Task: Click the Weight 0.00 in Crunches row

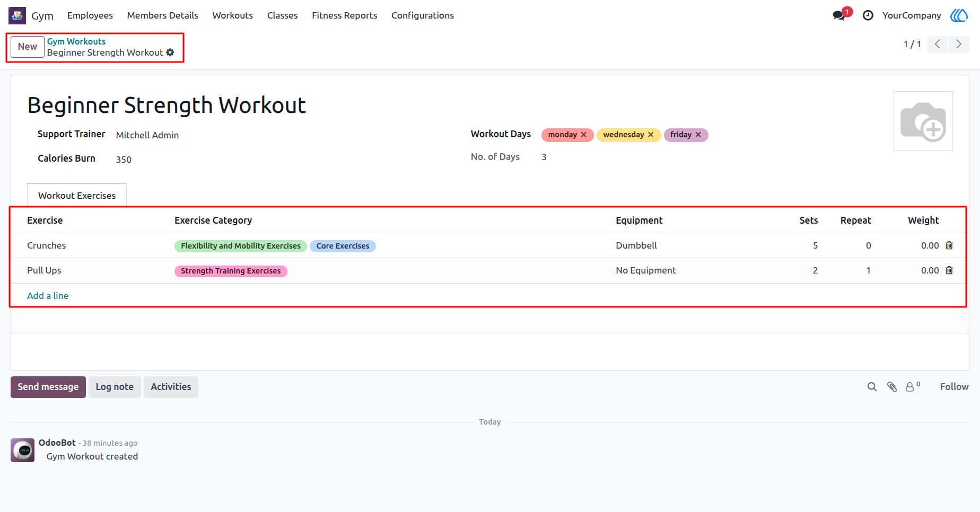Action: pos(930,245)
